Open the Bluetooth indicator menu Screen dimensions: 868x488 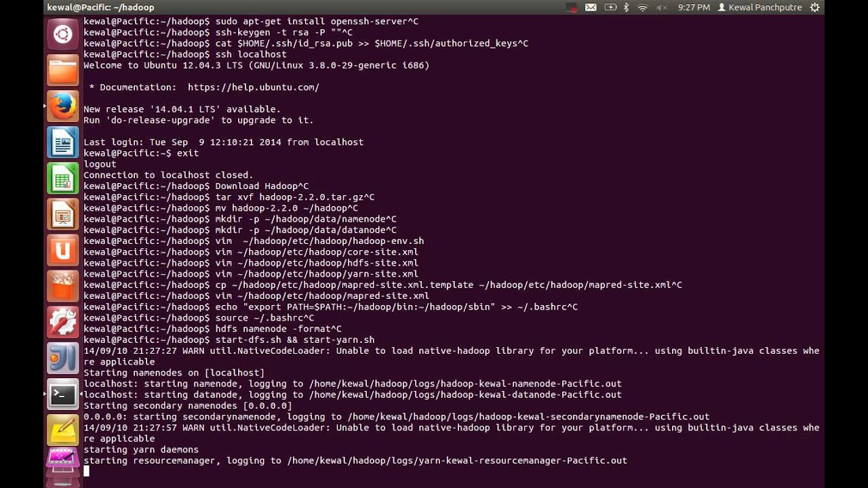(627, 7)
